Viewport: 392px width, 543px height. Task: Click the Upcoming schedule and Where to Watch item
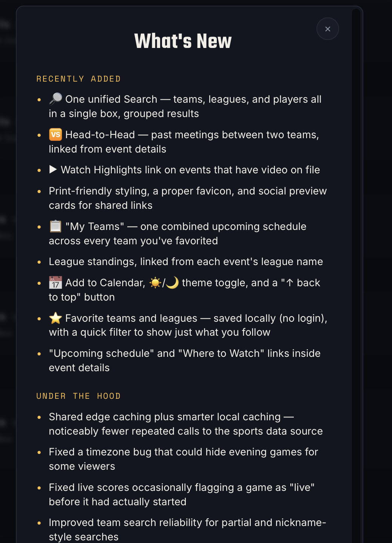(x=185, y=361)
